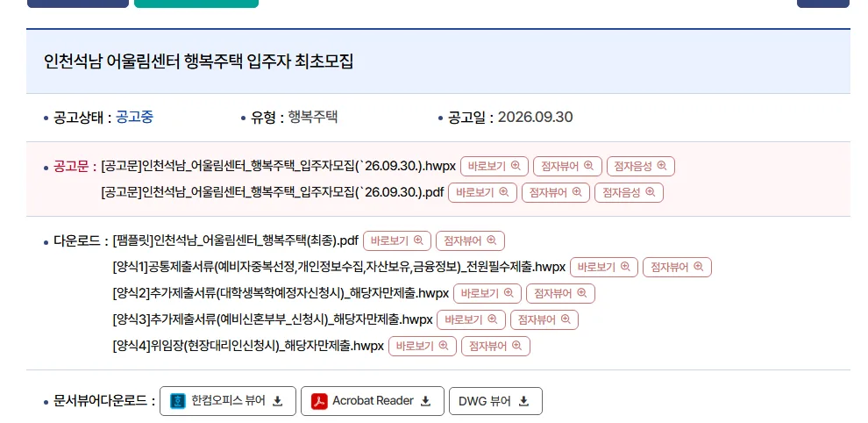Open the 팸플릿 인천석남 어울림센터 pdf link
The height and width of the screenshot is (423, 868).
tap(235, 240)
